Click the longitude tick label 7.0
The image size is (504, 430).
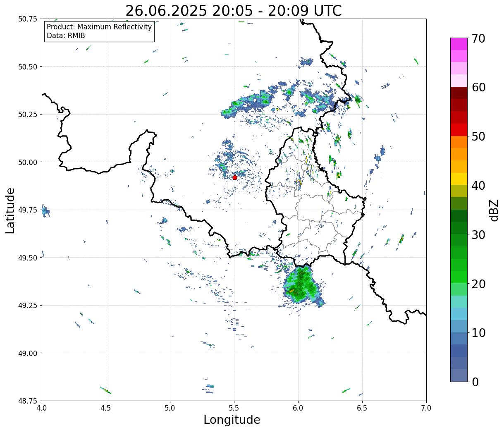426,408
